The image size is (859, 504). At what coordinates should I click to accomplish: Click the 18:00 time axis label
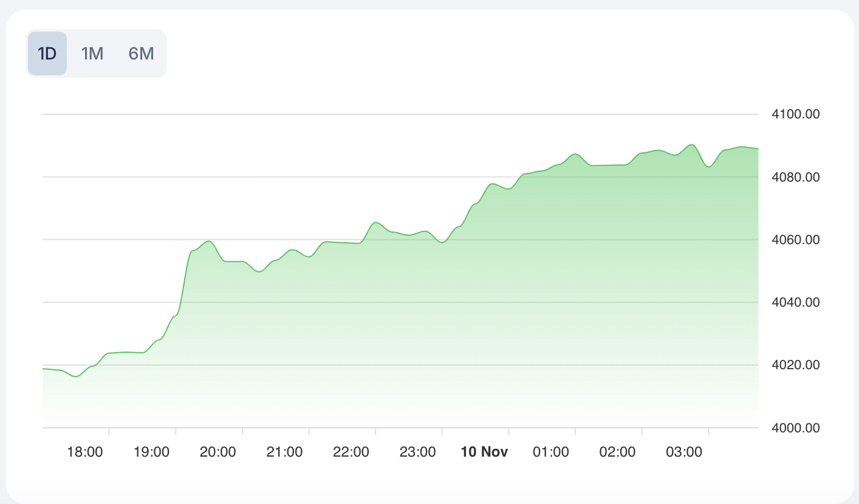[84, 452]
